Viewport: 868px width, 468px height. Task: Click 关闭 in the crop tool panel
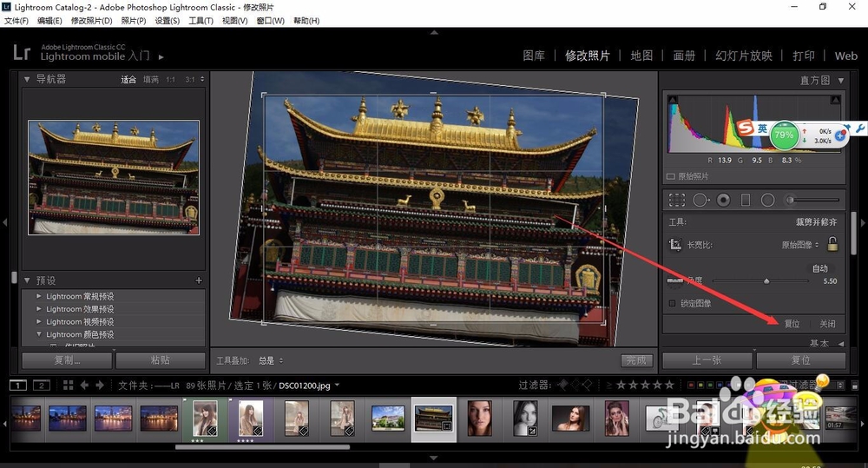click(x=827, y=324)
